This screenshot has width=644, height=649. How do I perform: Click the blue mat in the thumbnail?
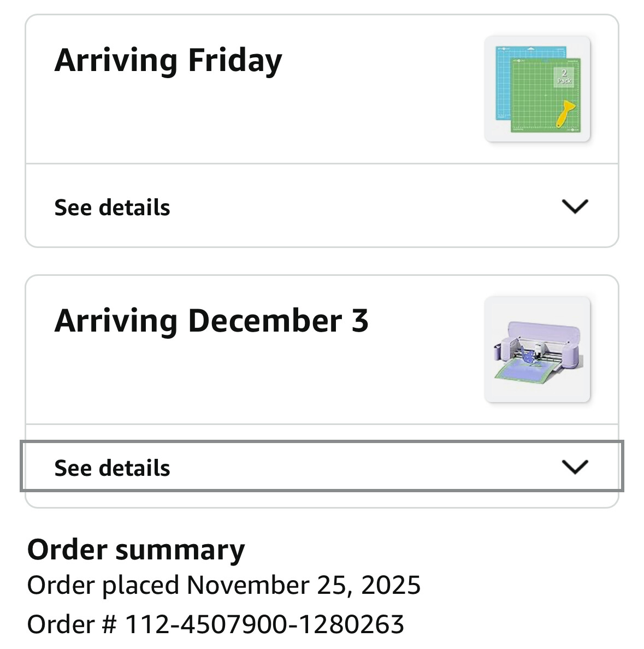click(x=503, y=82)
